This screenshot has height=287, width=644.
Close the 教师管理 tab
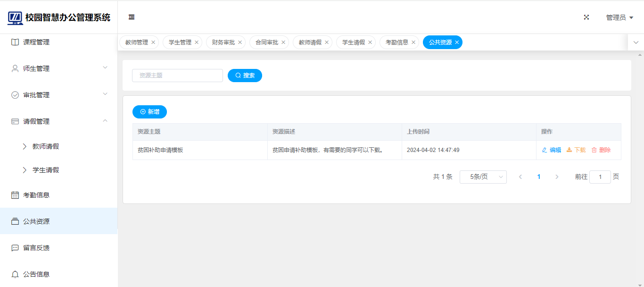pyautogui.click(x=153, y=42)
